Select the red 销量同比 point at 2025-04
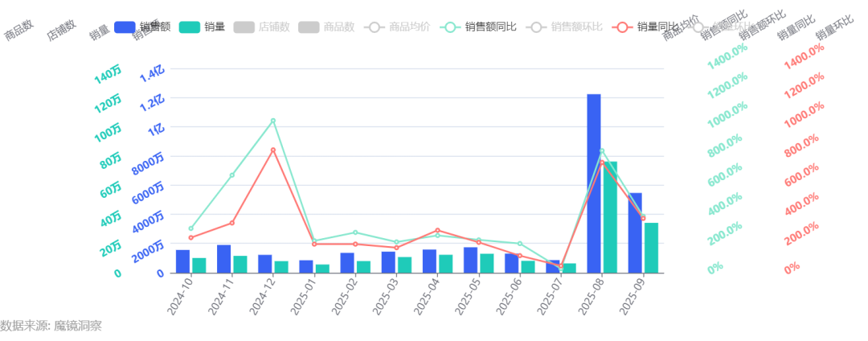 point(437,231)
